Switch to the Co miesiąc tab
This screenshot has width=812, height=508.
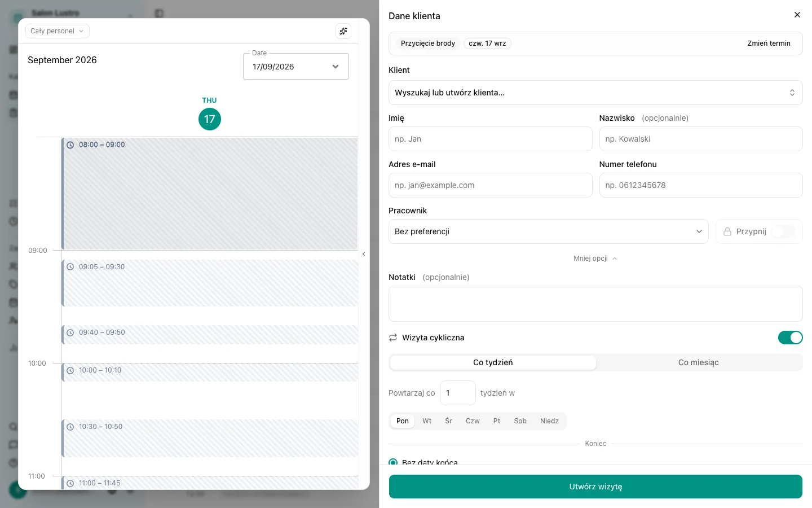(699, 362)
